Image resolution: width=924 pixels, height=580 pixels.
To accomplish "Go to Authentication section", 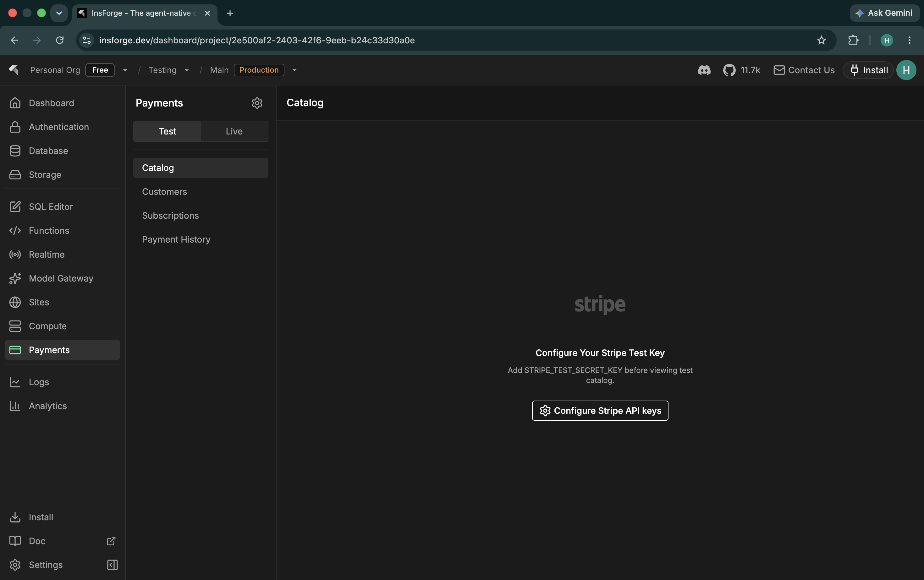I will (x=63, y=127).
